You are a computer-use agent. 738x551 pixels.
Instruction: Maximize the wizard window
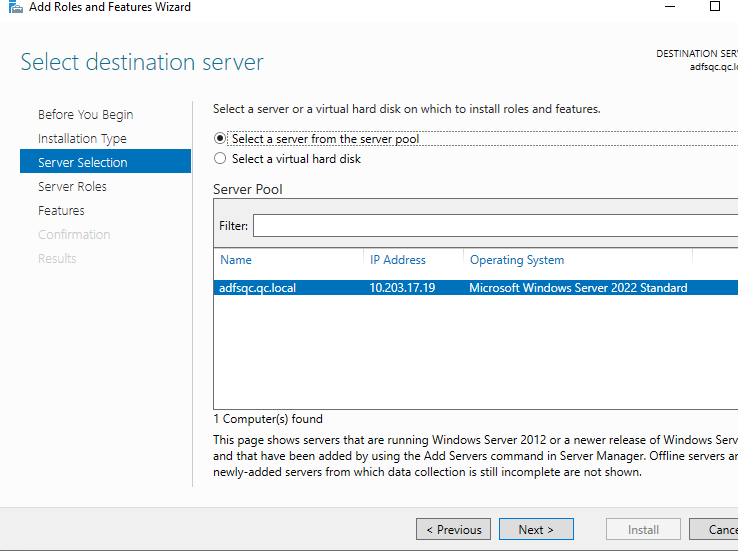(x=714, y=6)
